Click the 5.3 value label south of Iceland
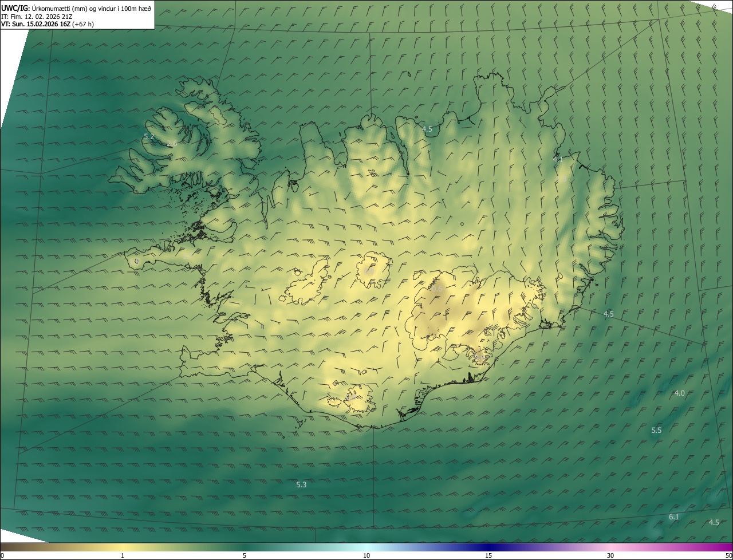The height and width of the screenshot is (560, 733). point(301,484)
